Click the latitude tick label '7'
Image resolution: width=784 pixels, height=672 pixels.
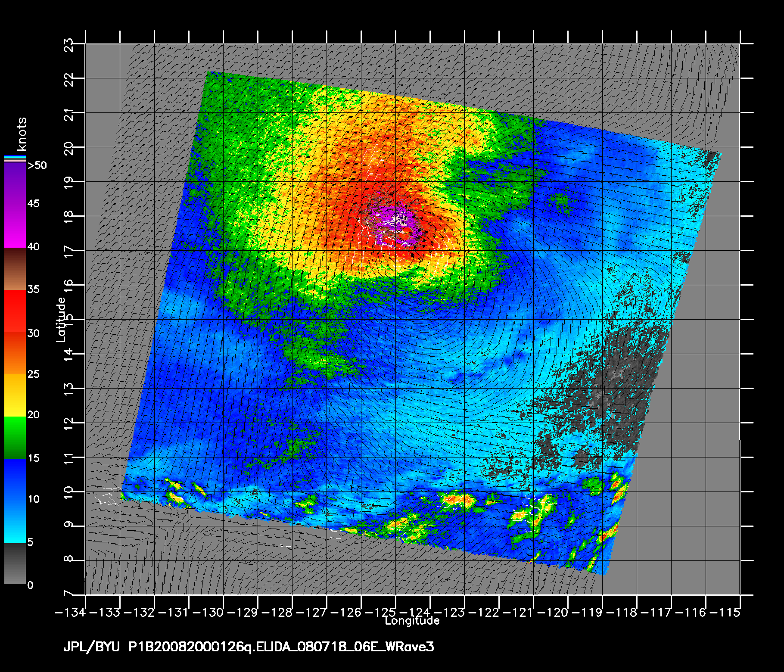69,593
